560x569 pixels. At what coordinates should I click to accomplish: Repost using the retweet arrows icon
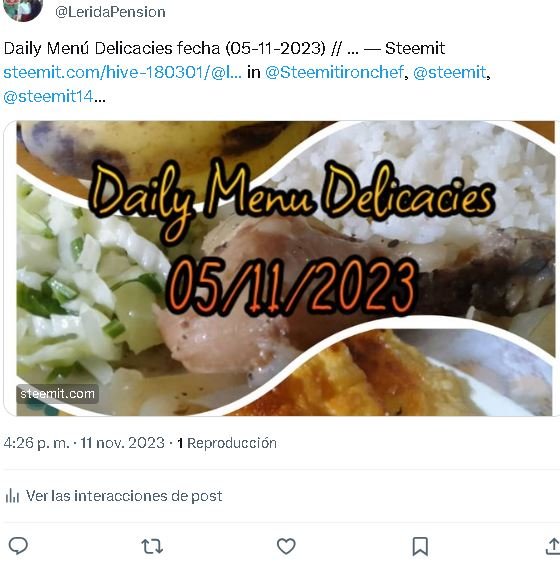152,546
